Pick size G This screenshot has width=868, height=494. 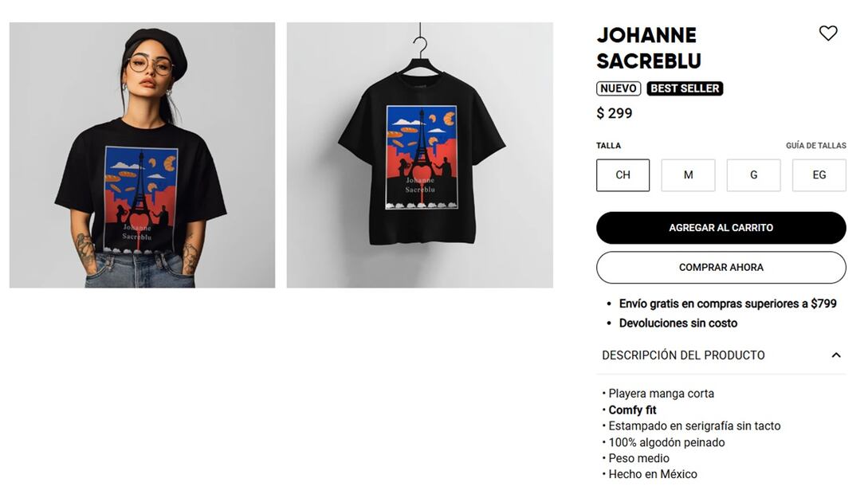pyautogui.click(x=753, y=174)
